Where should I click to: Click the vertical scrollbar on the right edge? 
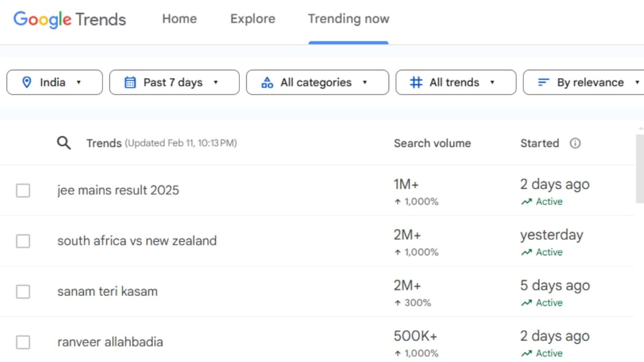[641, 161]
